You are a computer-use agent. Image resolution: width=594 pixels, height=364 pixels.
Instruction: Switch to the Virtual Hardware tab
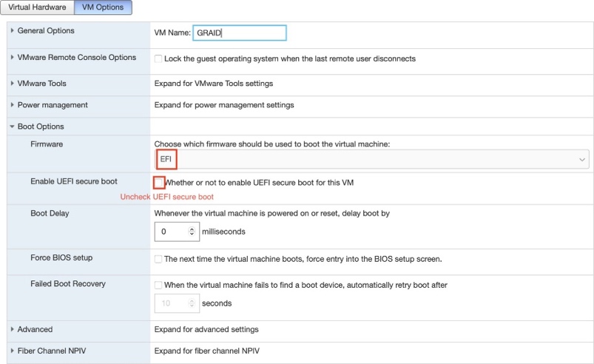[37, 7]
